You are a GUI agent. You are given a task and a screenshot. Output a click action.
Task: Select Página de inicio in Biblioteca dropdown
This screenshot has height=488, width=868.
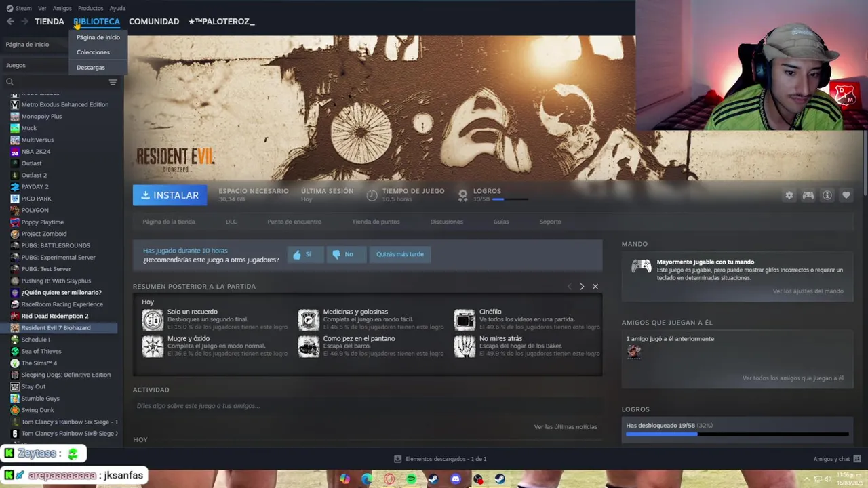tap(98, 37)
